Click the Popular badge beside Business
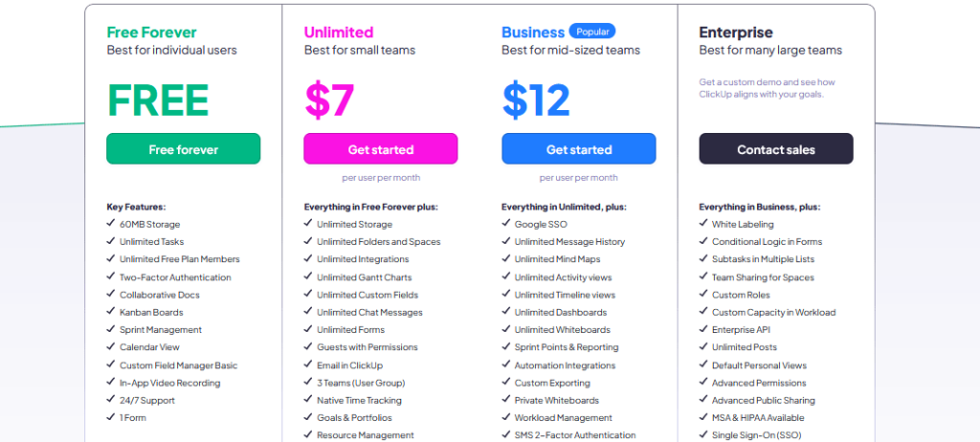980x442 pixels. click(592, 32)
